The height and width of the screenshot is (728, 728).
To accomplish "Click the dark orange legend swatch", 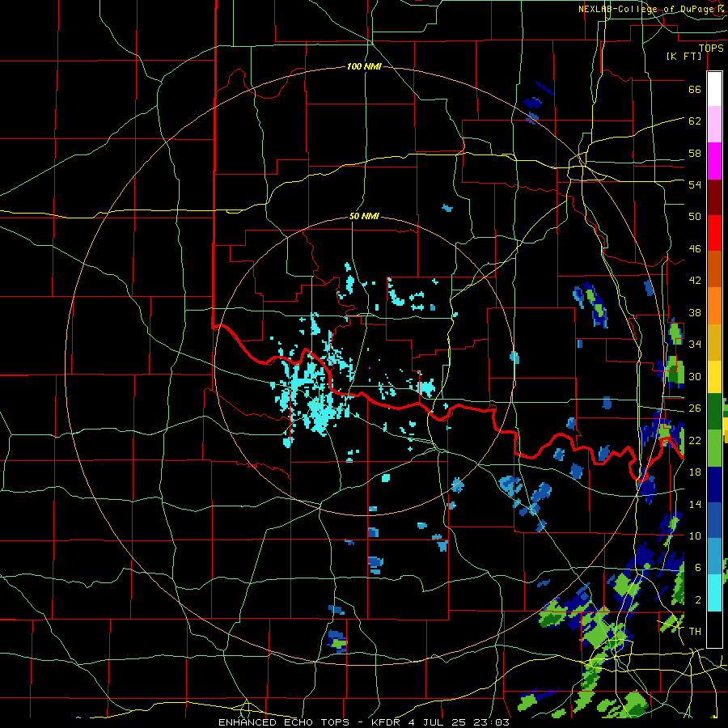I will click(x=714, y=269).
